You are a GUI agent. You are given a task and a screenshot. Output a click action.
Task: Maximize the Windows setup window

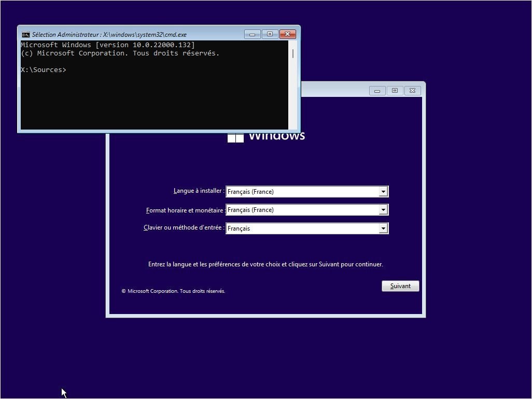coord(395,91)
